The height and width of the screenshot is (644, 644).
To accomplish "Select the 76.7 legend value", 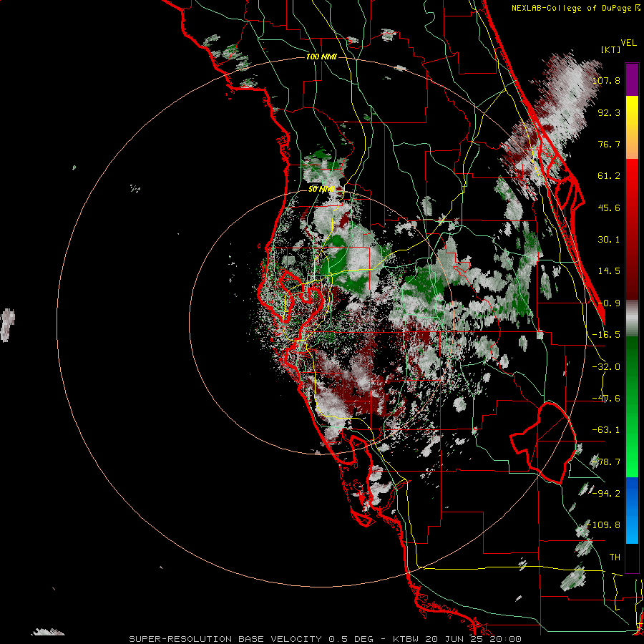I will point(609,144).
